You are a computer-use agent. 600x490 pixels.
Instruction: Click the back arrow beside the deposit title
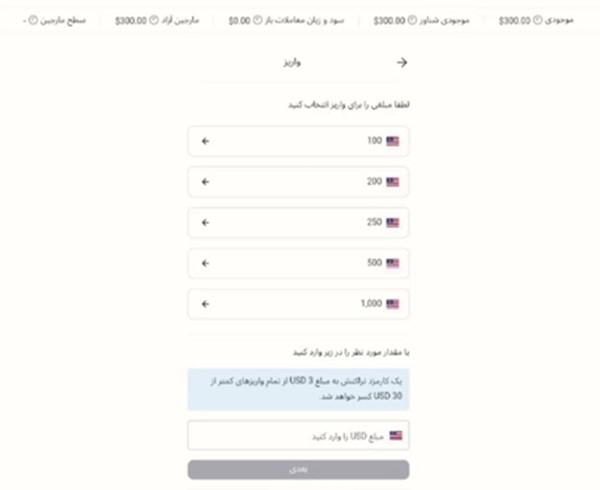click(402, 62)
